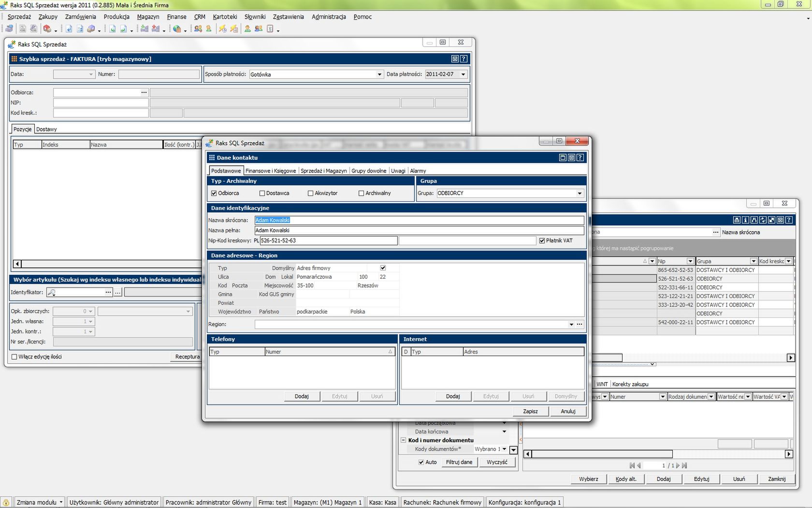This screenshot has height=508, width=812.
Task: Click the gray delivery van toolbar icon
Action: (91, 29)
